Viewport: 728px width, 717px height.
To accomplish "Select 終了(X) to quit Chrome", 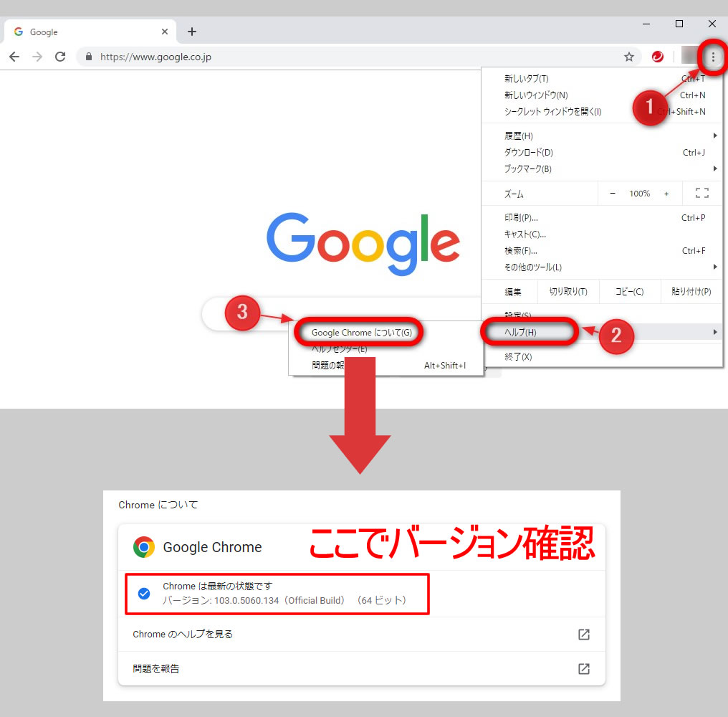I will [602, 357].
